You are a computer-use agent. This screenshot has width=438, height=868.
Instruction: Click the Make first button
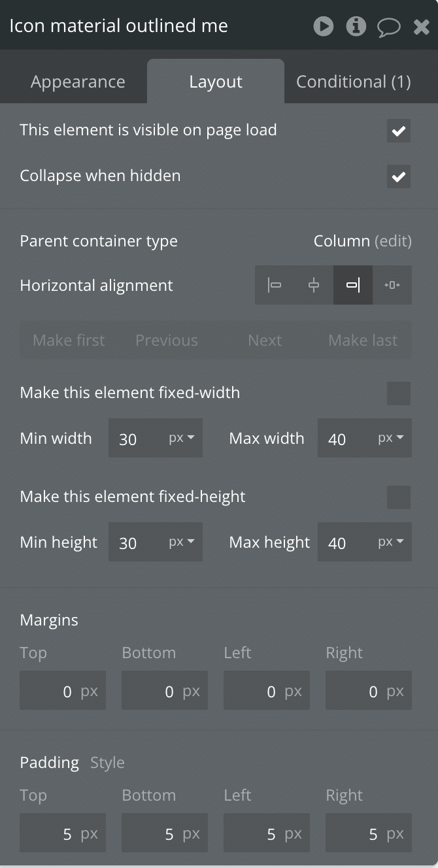[x=69, y=341]
